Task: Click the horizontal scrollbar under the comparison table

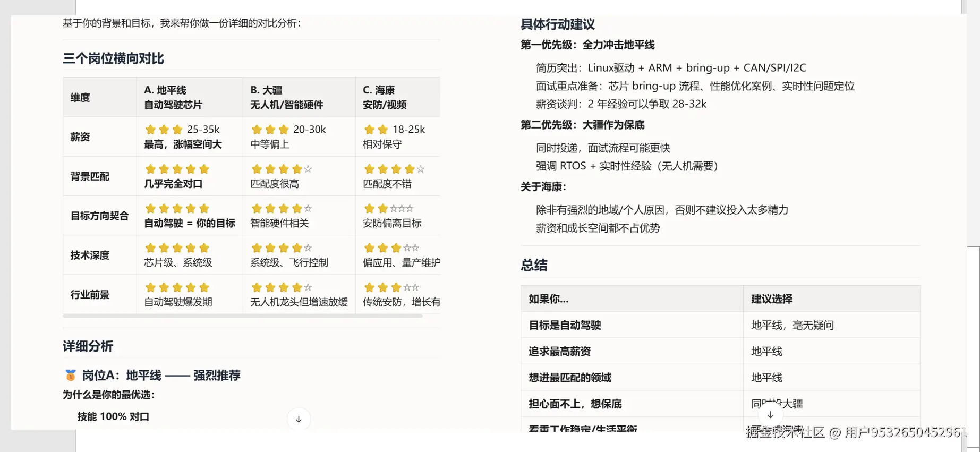Action: tap(242, 316)
